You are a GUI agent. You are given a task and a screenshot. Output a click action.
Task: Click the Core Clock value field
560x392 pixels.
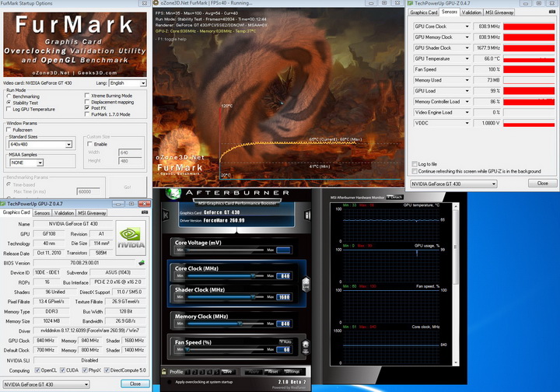coord(285,275)
